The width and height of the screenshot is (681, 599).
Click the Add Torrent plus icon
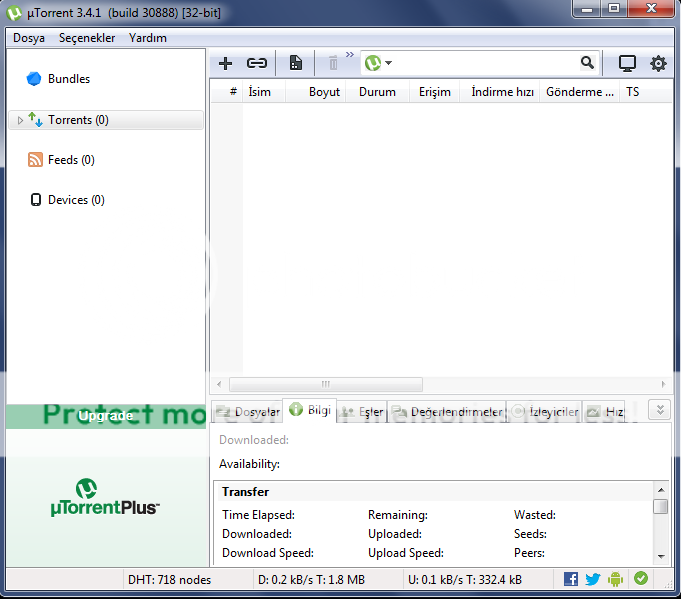(225, 63)
